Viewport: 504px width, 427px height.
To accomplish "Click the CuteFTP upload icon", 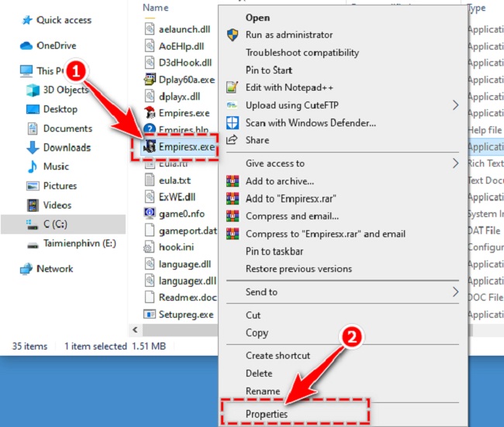I will coord(231,105).
